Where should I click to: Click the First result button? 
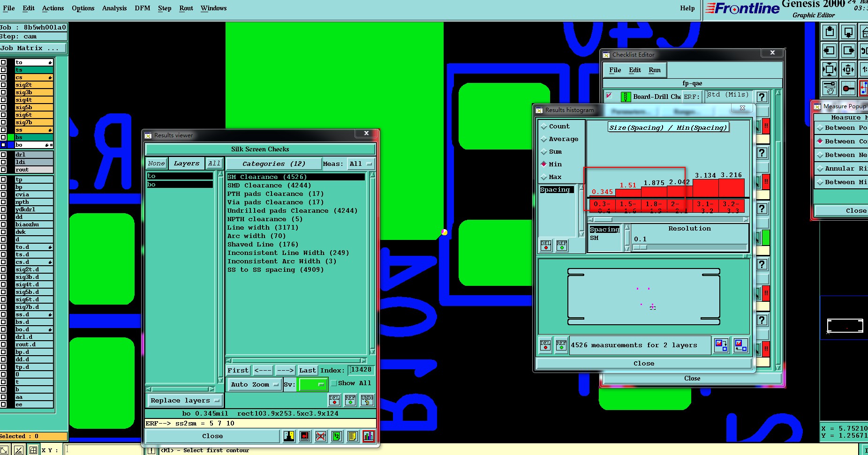click(238, 371)
